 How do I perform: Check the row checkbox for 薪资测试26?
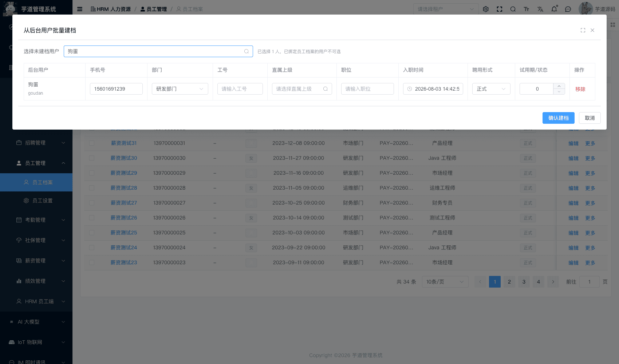point(92,218)
